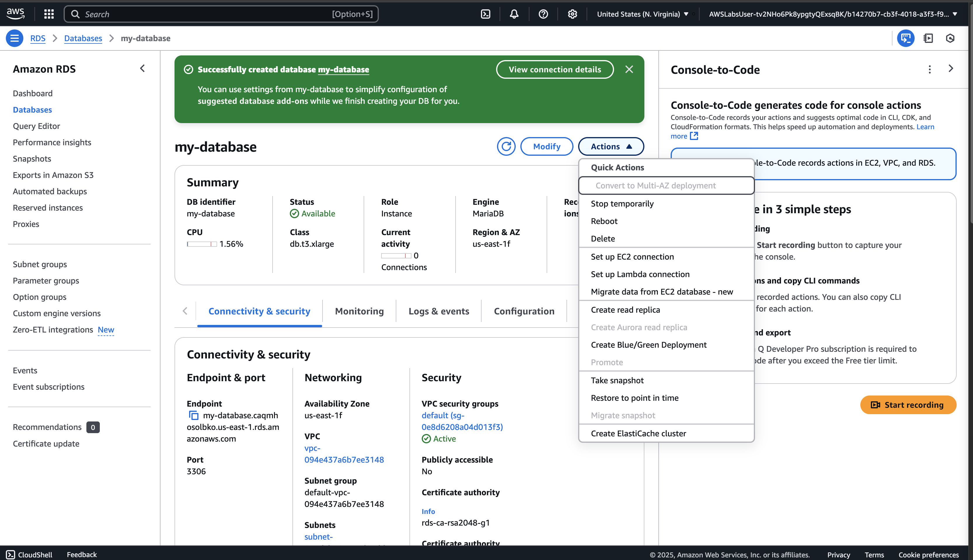Image resolution: width=973 pixels, height=560 pixels.
Task: Open Query Editor in sidebar
Action: [36, 126]
